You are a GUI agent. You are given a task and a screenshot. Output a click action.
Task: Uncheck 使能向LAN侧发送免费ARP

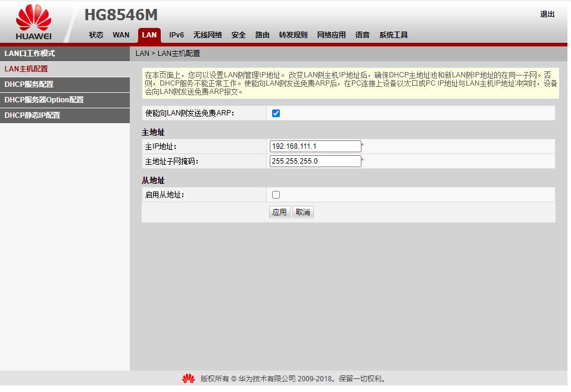[275, 112]
